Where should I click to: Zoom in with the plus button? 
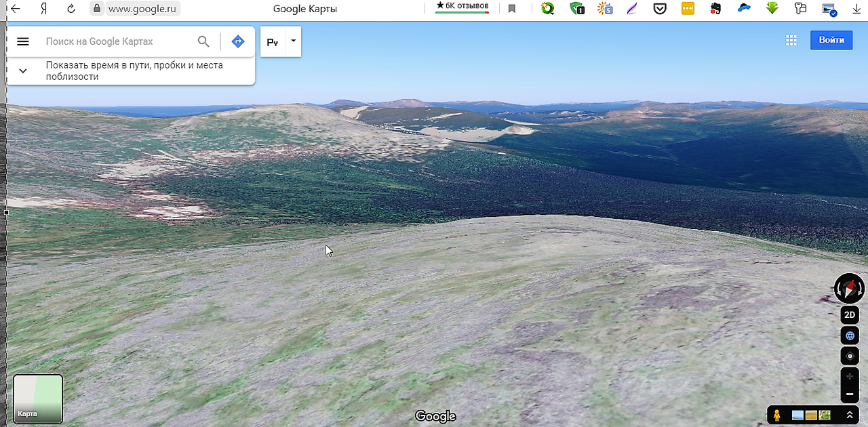click(850, 376)
